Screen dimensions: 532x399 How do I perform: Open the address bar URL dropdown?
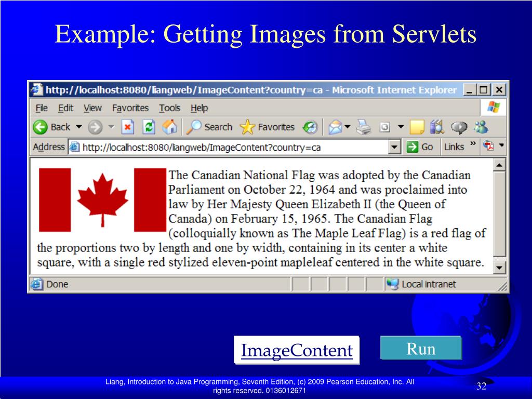pos(394,147)
